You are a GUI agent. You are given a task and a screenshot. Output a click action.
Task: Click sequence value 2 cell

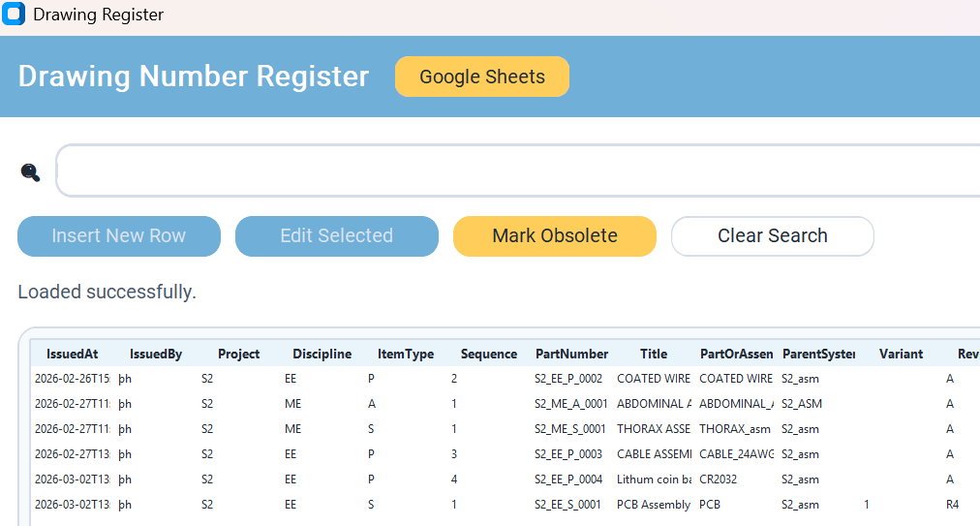click(454, 379)
